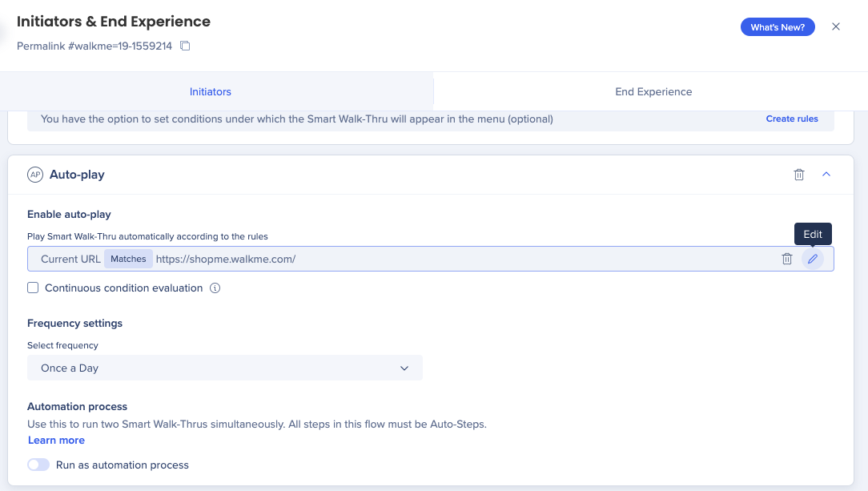
Task: Collapse the Auto-play section chevron
Action: pos(826,175)
